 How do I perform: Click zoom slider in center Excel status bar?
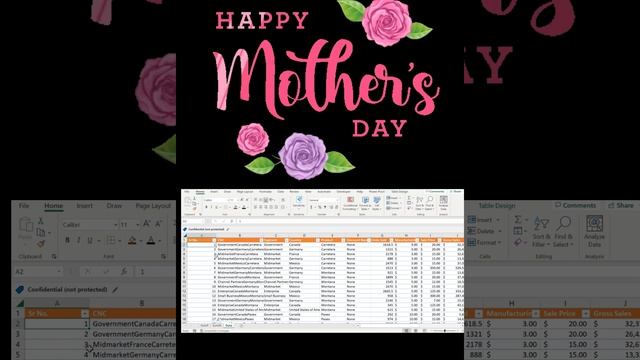tap(444, 330)
